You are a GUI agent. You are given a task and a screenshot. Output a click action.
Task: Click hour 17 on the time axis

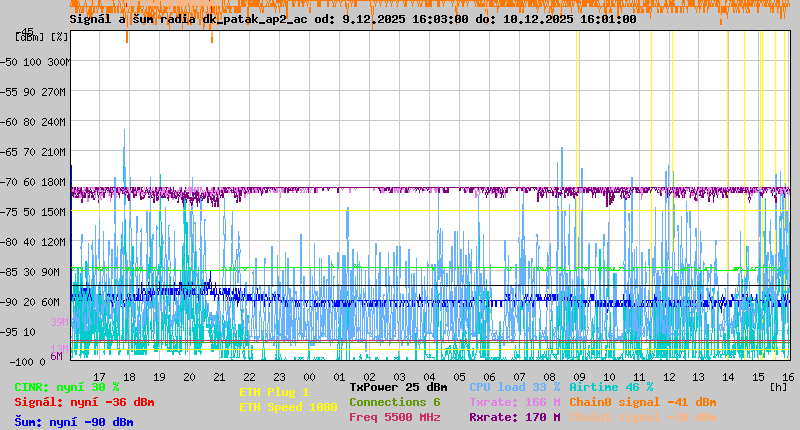click(99, 376)
